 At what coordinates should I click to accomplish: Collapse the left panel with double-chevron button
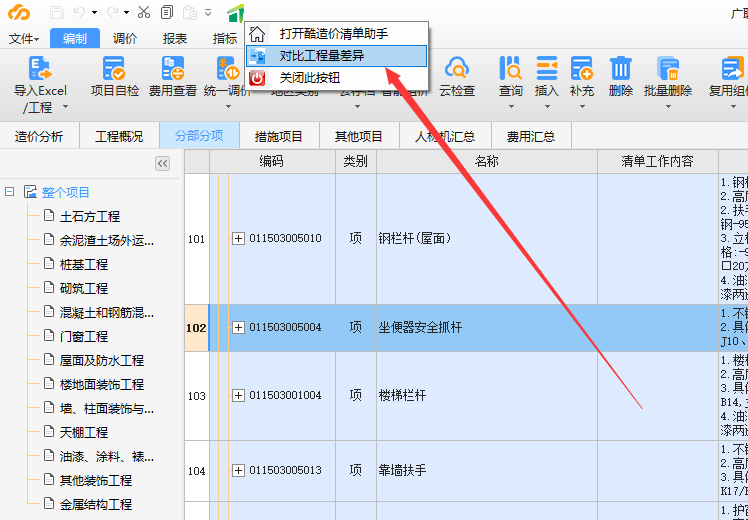pyautogui.click(x=162, y=163)
